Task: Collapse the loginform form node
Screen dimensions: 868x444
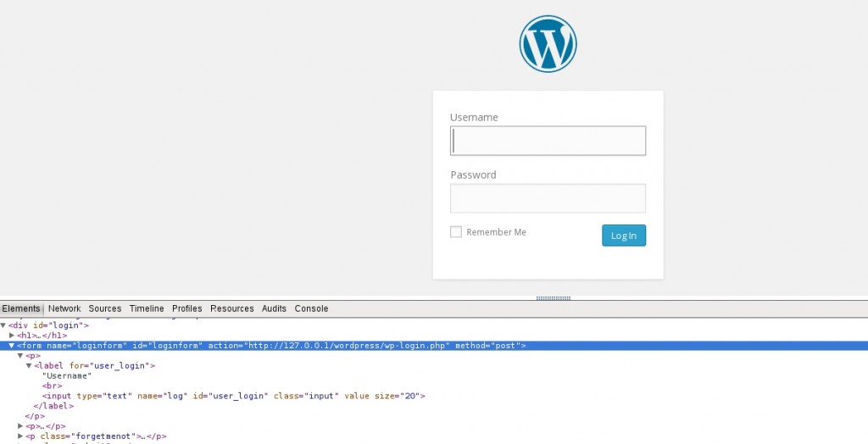Action: point(12,346)
